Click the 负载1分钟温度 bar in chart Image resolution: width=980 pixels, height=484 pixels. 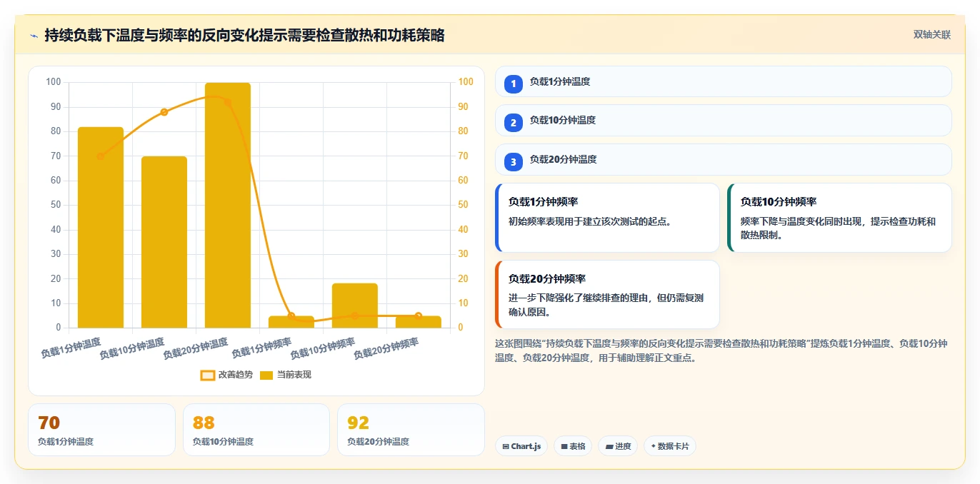pos(101,228)
